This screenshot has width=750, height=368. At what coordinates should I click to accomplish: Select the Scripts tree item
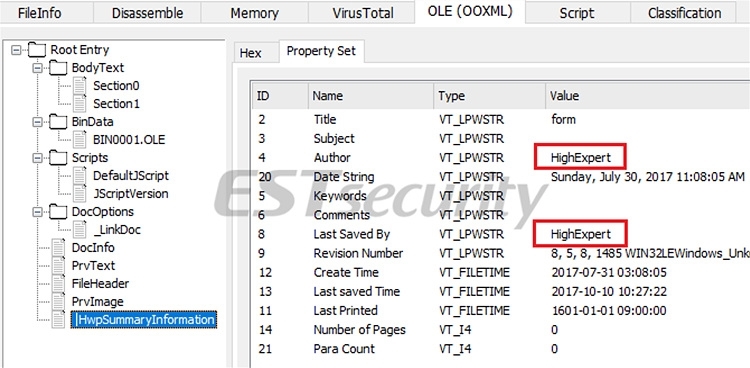(x=90, y=158)
